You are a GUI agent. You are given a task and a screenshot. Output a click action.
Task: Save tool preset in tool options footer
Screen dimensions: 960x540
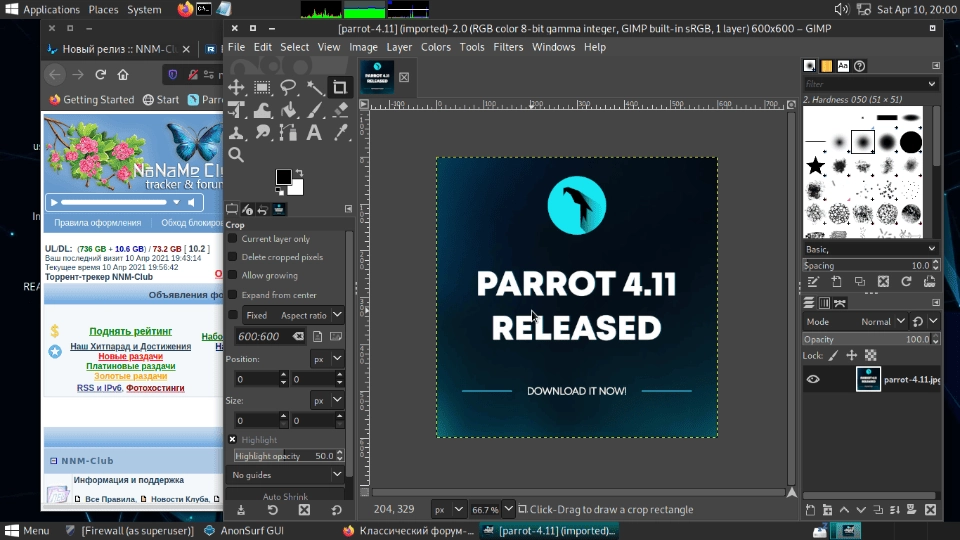tap(241, 510)
